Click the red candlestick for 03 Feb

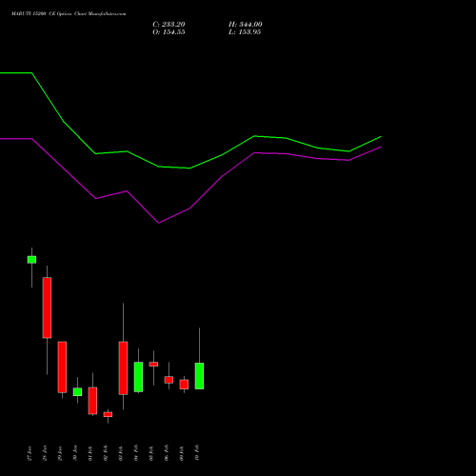123,368
